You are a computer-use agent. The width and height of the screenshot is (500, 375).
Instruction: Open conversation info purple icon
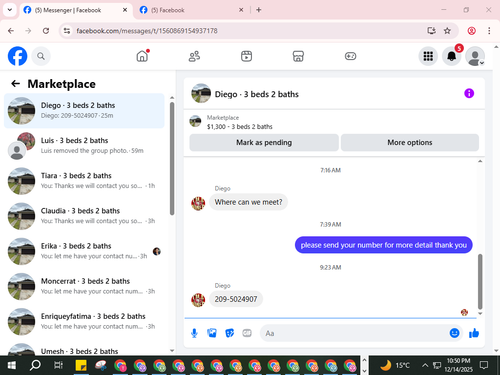(469, 93)
